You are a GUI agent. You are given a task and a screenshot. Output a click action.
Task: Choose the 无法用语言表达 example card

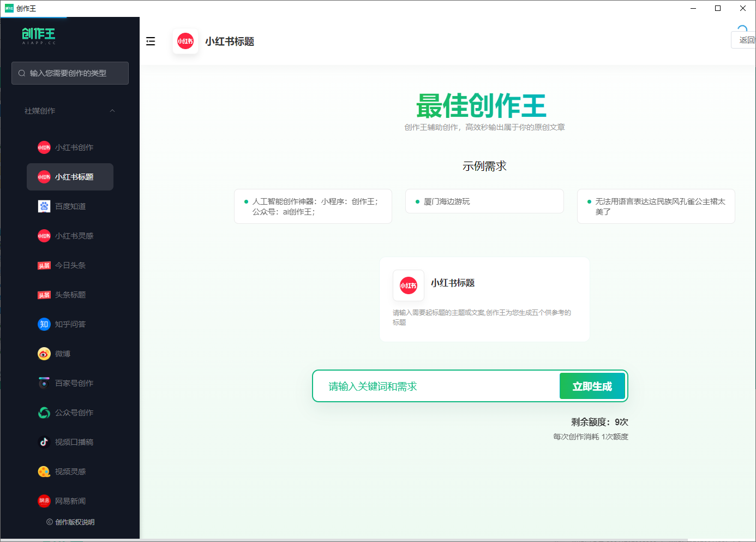[656, 206]
